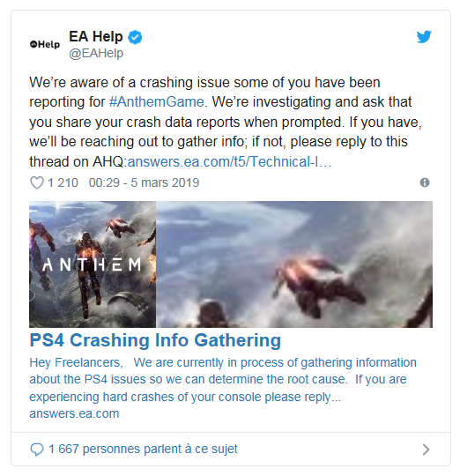Screen dimensions: 460x476
Task: Open the tweet info icon
Action: click(425, 182)
